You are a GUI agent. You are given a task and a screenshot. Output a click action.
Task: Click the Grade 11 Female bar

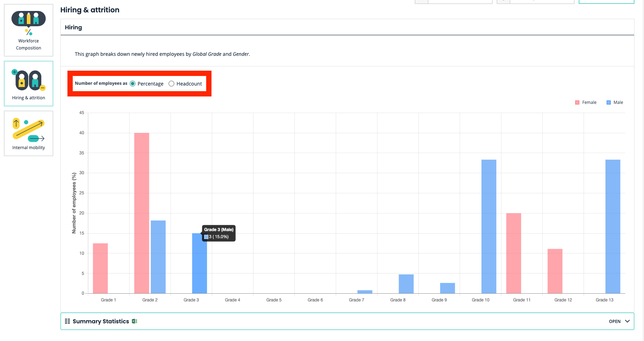click(x=514, y=253)
